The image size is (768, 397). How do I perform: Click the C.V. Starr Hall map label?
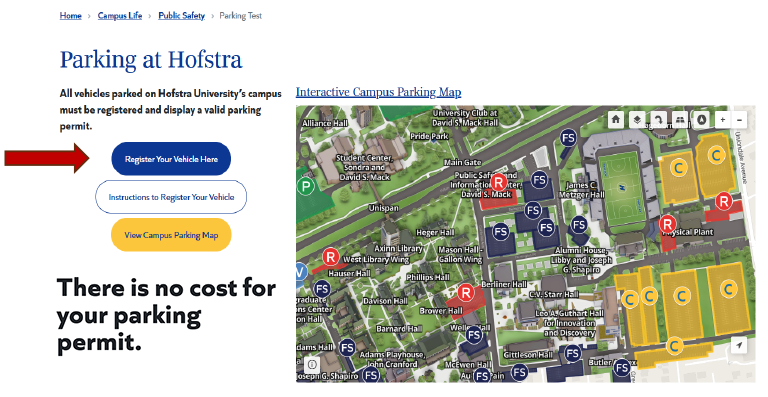tap(554, 294)
